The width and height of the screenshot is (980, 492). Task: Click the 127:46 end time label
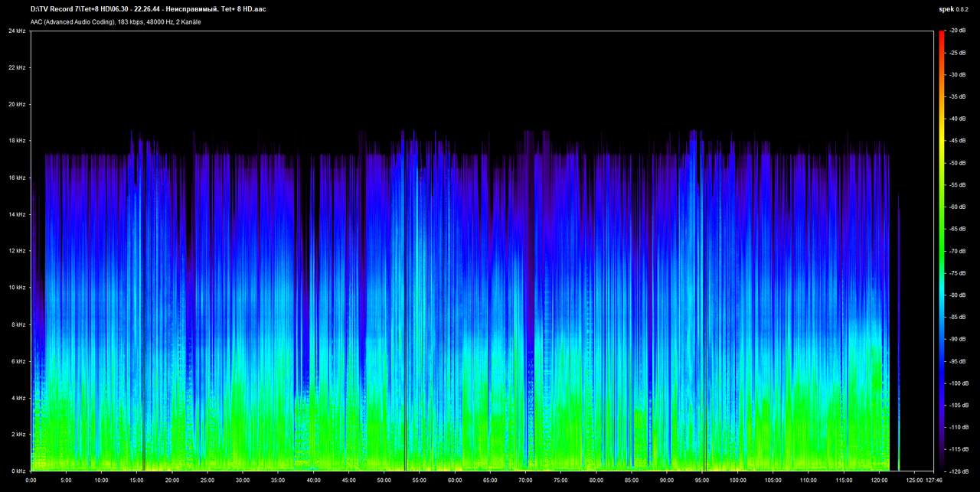934,481
